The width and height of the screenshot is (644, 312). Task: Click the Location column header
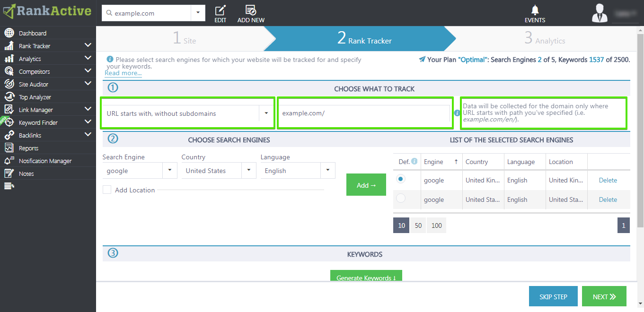tap(566, 162)
